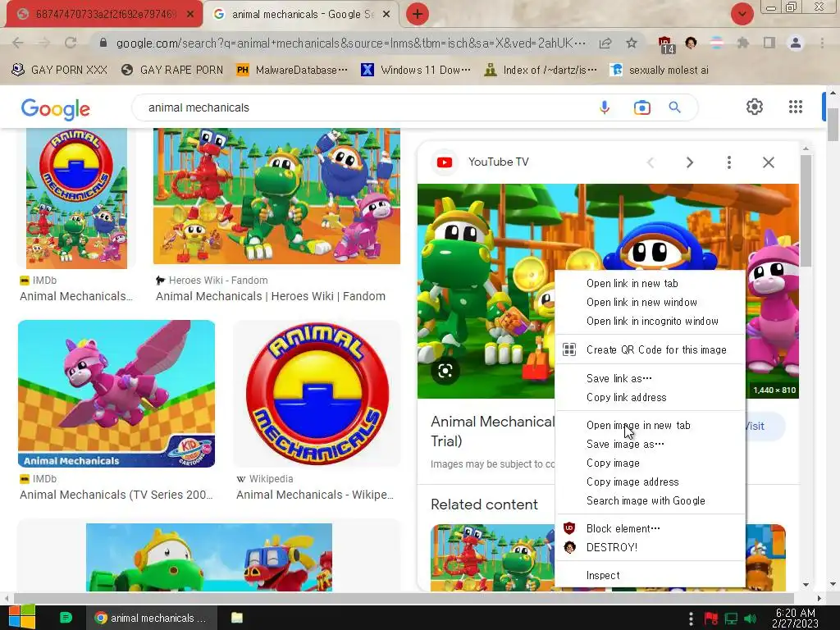Click the red flag tray icon
The image size is (840, 630).
pyautogui.click(x=711, y=619)
